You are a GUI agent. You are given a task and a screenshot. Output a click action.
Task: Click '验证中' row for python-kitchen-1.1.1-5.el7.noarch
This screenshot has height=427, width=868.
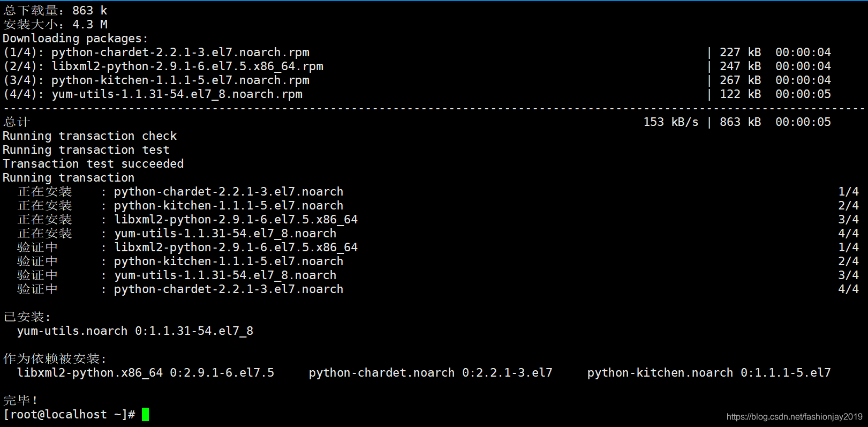pyautogui.click(x=439, y=261)
